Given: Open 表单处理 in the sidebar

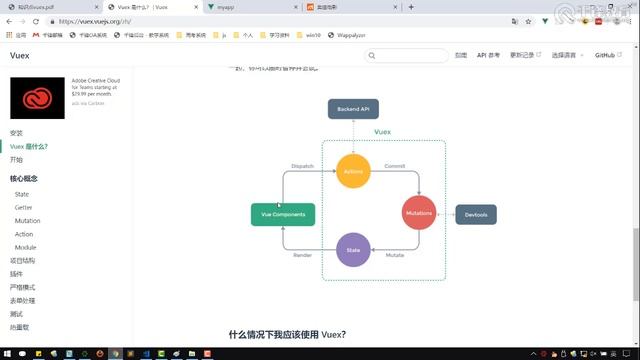Looking at the screenshot, I should coord(22,301).
